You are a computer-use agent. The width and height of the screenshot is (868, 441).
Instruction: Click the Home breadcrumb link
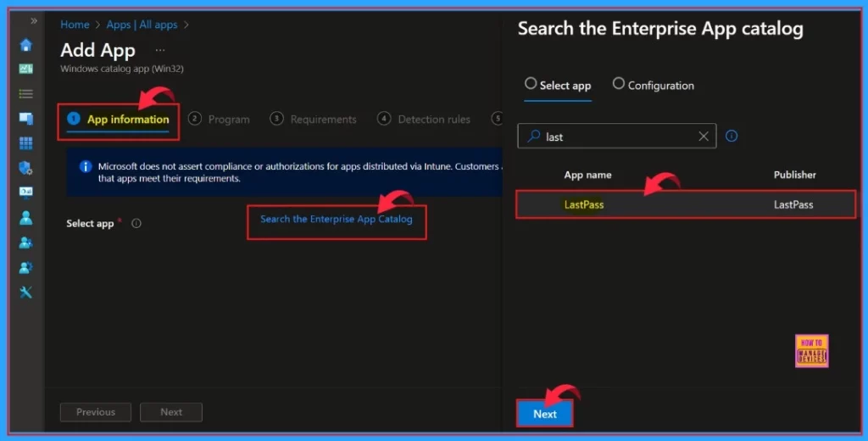click(x=75, y=25)
